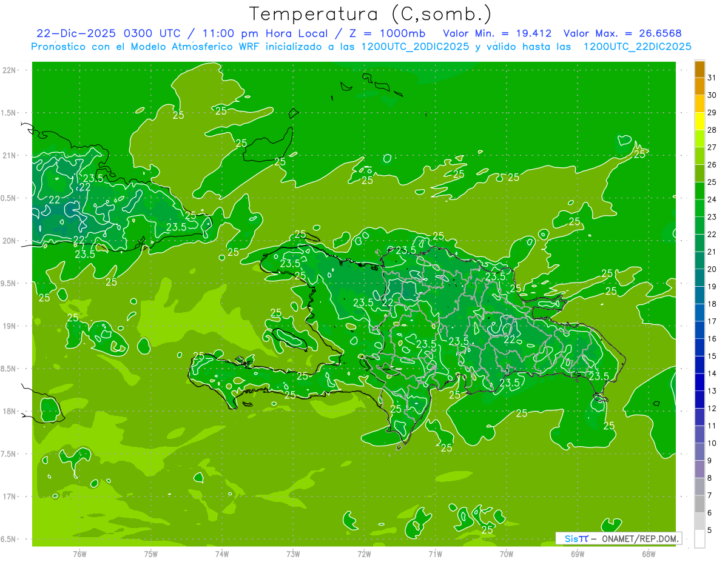Click the 'Valor Min. = 19.412' text

click(497, 33)
